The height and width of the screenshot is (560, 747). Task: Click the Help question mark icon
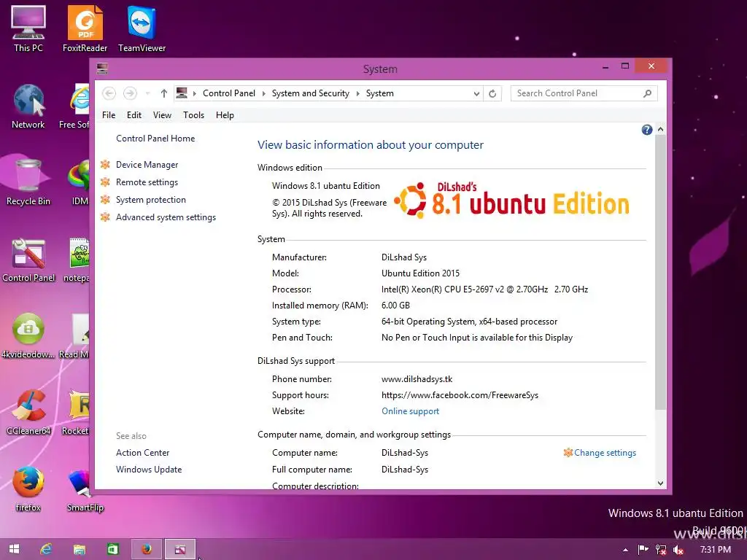point(646,130)
